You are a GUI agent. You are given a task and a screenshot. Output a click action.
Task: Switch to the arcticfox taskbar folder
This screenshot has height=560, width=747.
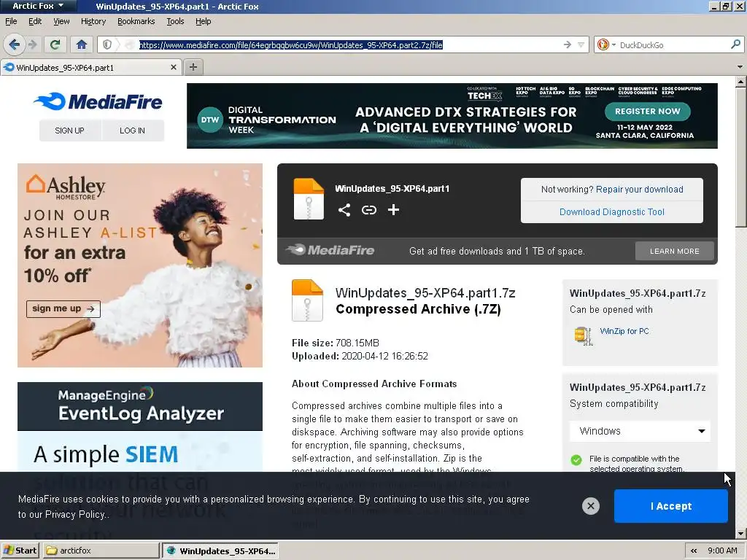101,551
